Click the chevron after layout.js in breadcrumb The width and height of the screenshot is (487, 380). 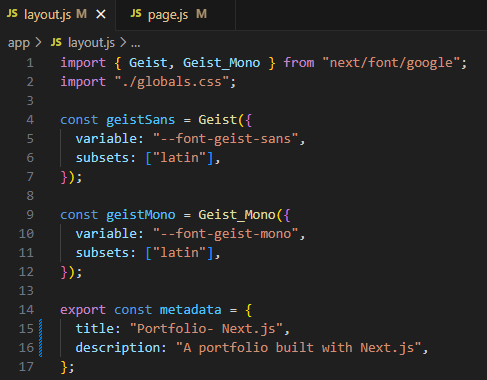pos(123,42)
